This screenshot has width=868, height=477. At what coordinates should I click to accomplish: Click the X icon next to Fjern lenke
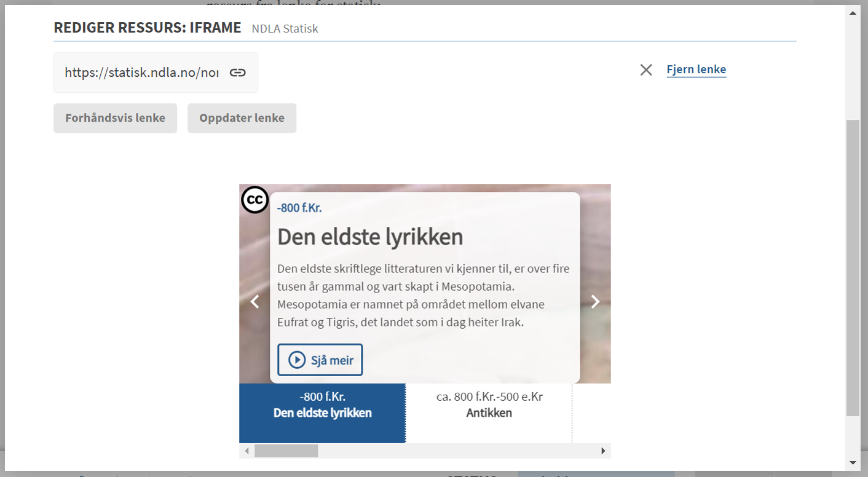tap(646, 70)
